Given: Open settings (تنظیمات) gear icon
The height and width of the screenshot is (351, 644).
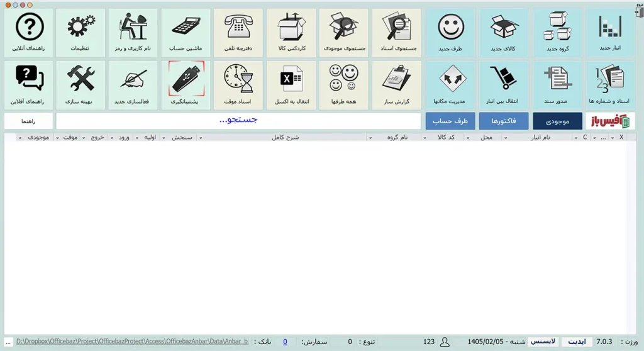Looking at the screenshot, I should [x=80, y=33].
